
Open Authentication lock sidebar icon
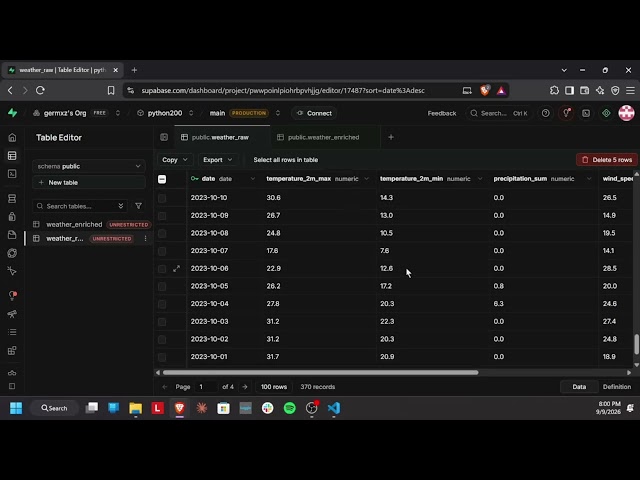(x=12, y=217)
